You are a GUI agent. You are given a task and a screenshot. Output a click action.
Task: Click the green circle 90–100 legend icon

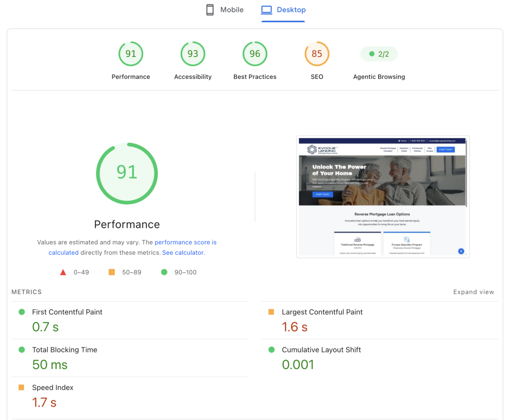pos(164,272)
